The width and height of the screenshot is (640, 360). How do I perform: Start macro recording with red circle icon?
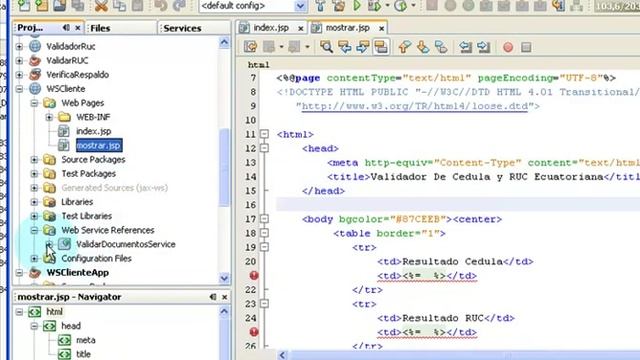tap(508, 47)
